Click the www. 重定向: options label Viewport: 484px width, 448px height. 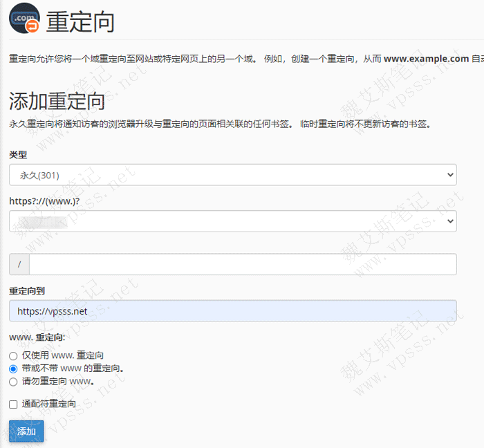(x=37, y=338)
